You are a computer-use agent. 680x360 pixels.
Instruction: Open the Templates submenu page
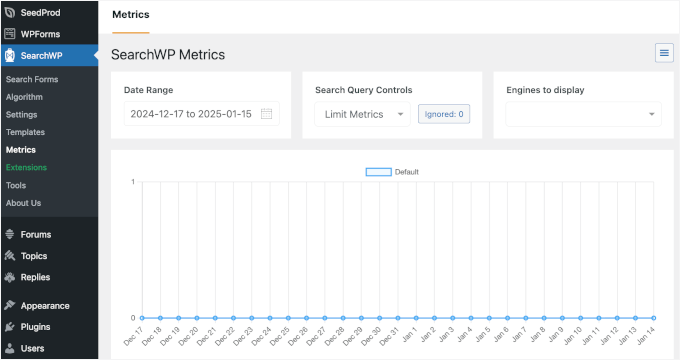[25, 132]
